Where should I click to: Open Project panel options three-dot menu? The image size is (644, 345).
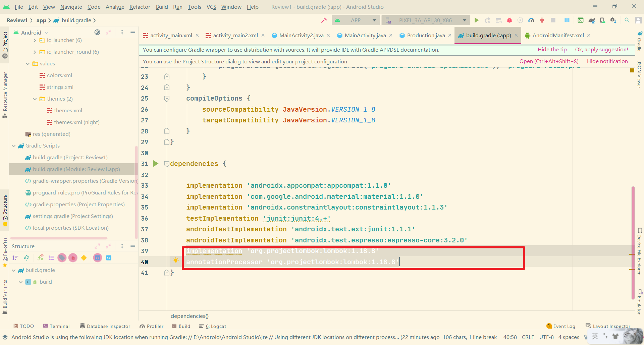pyautogui.click(x=122, y=32)
